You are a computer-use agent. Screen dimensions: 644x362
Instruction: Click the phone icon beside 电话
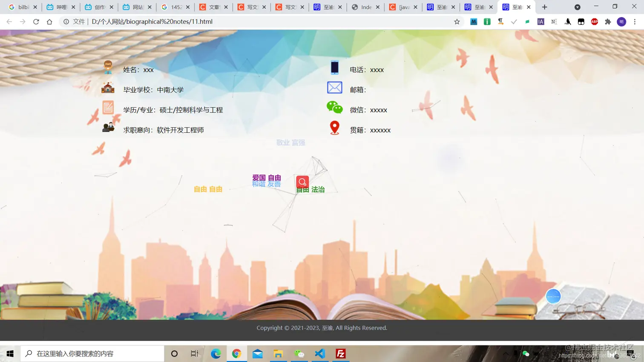(335, 67)
